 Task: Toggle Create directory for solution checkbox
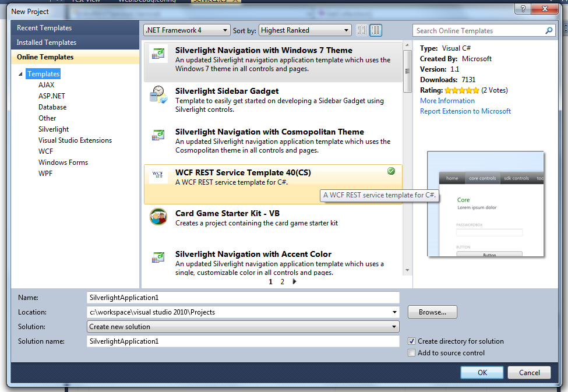(x=411, y=341)
